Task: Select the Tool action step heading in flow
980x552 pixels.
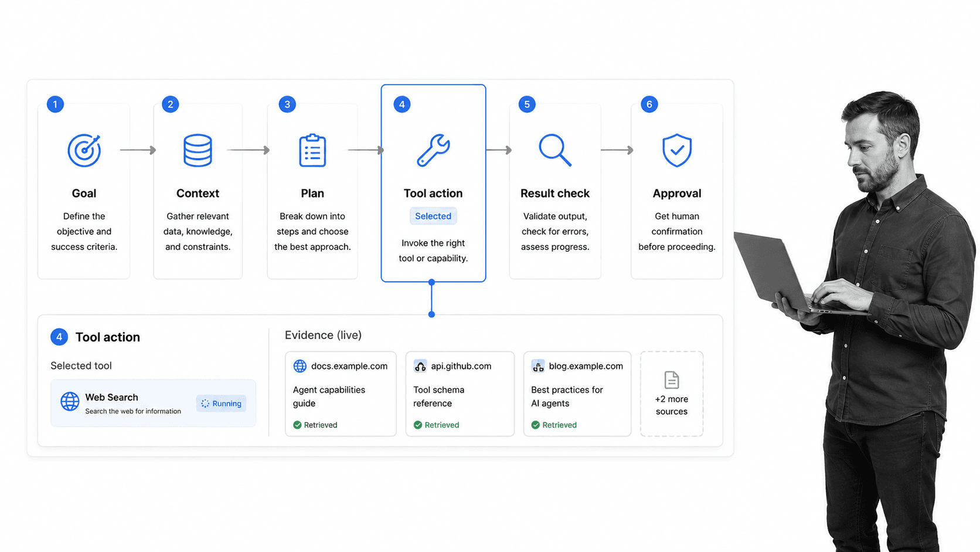Action: (x=433, y=193)
